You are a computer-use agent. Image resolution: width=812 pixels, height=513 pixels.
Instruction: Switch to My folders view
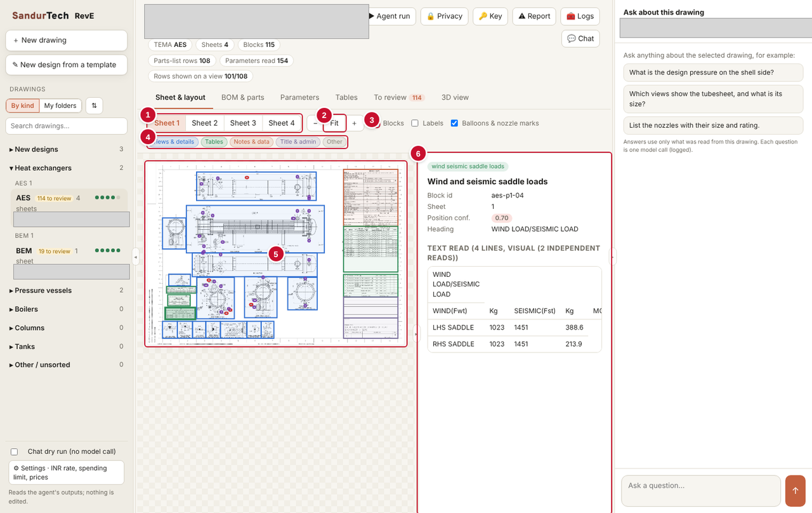point(60,105)
